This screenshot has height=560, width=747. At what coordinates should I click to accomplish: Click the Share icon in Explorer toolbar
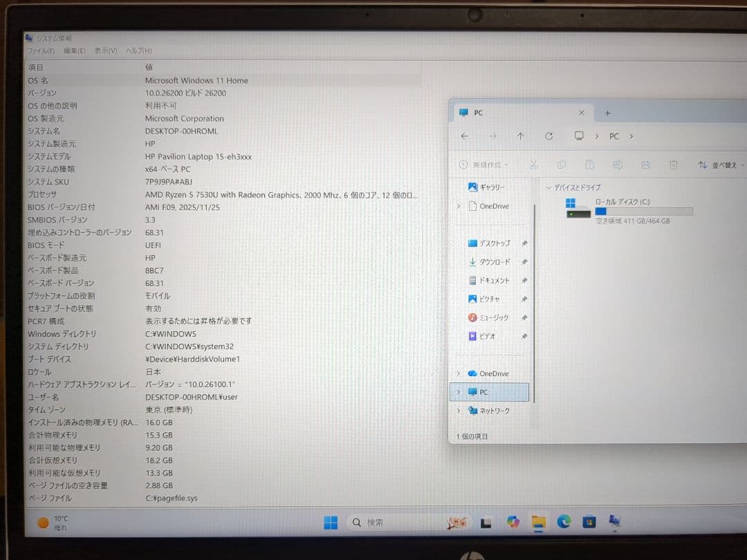click(645, 165)
